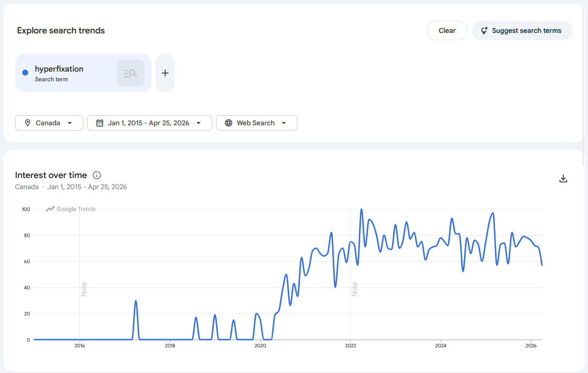Select the hyperfixation search term text
Screen dimensions: 588x373
(x=59, y=69)
